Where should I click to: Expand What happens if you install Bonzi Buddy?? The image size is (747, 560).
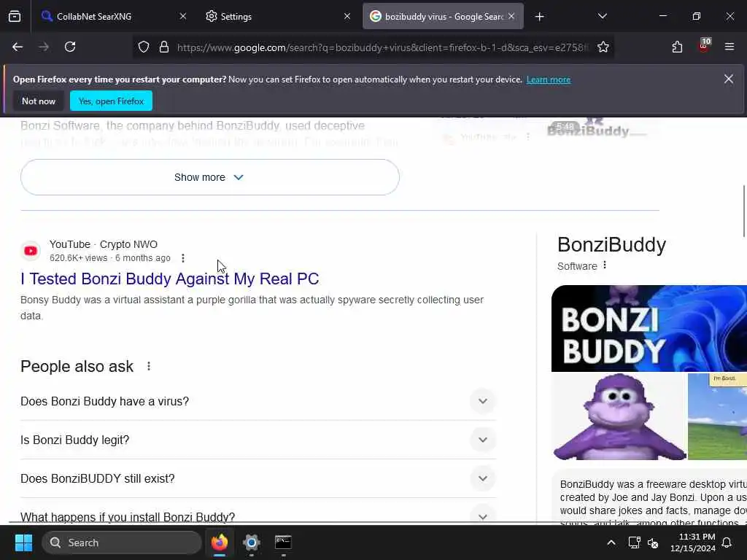click(x=258, y=516)
